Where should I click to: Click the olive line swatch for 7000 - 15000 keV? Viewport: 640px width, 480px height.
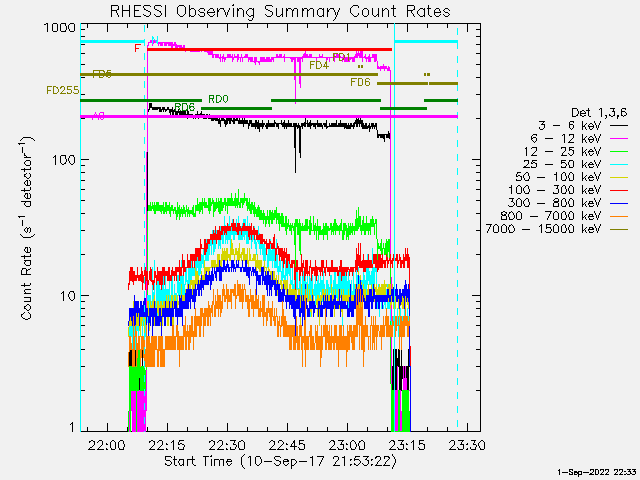click(x=619, y=229)
